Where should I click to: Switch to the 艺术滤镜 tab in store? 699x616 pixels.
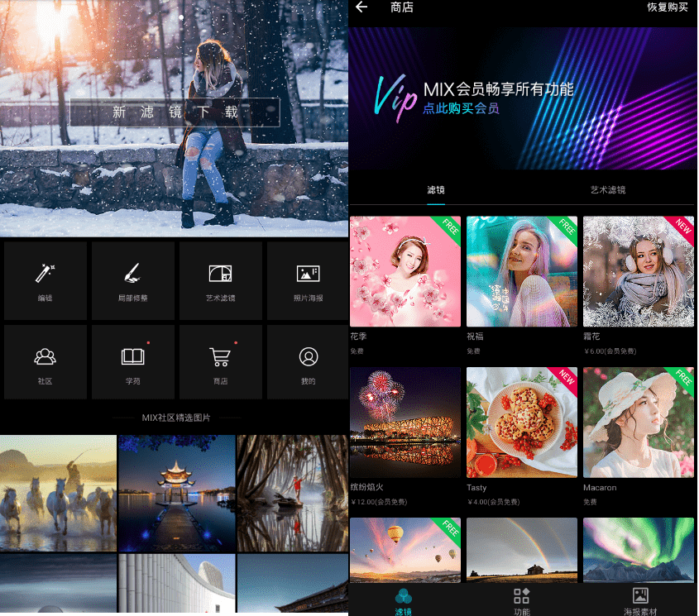[x=607, y=190]
